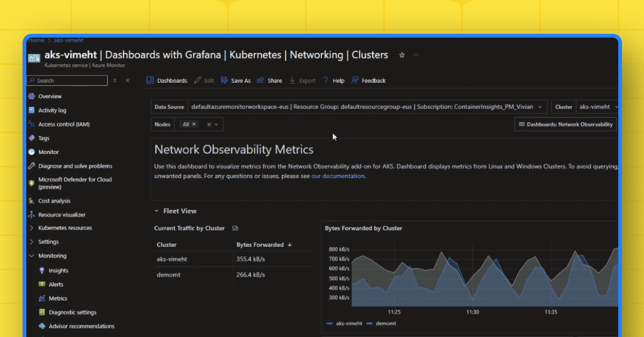Screen dimensions: 644x337
Task: Click the Dashboards grid icon in toolbar
Action: click(150, 80)
